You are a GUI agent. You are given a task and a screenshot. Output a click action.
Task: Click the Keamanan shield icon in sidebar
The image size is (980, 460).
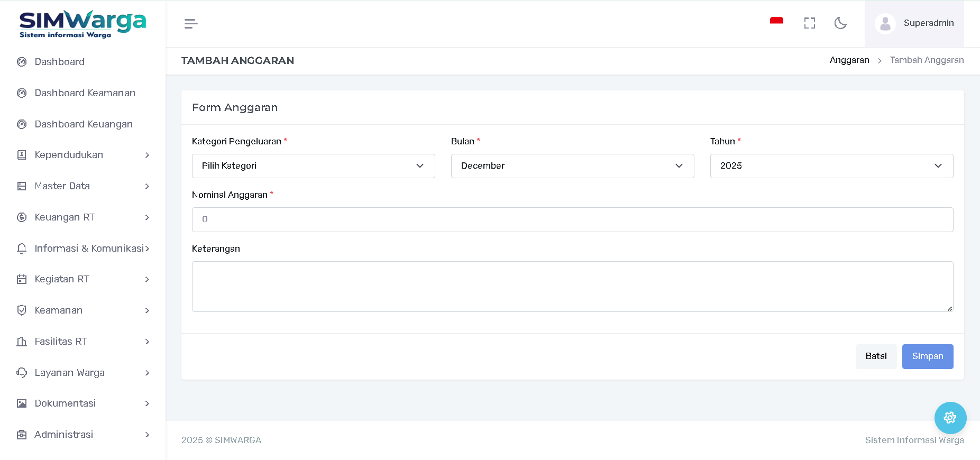(22, 310)
